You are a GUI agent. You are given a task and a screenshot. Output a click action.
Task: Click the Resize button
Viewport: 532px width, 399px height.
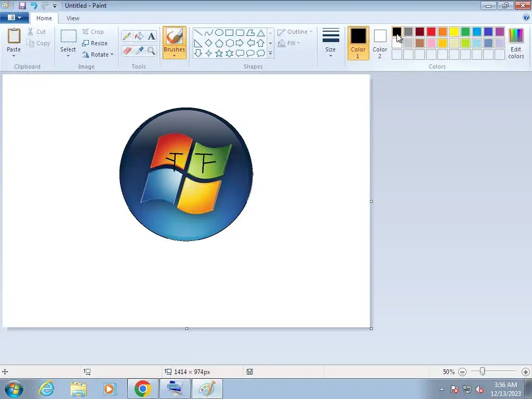tap(95, 43)
